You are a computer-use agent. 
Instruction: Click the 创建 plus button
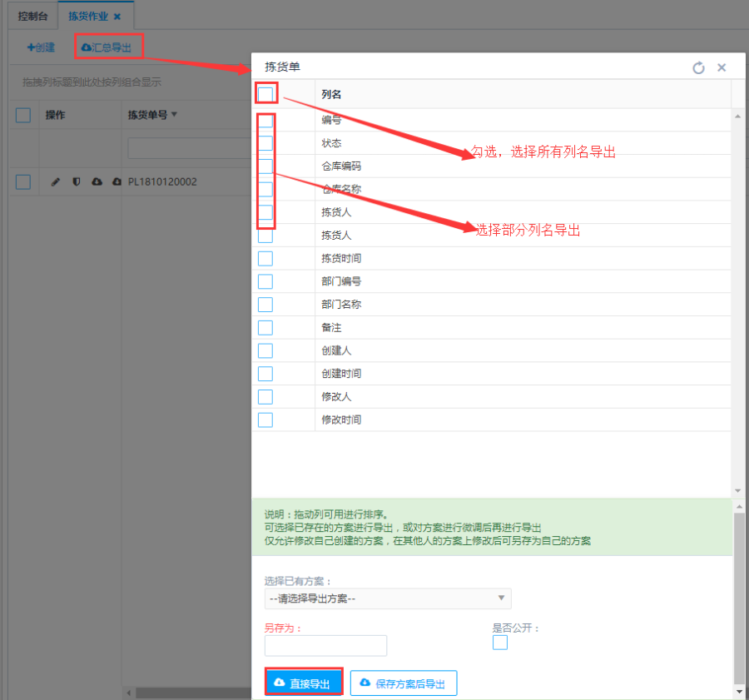point(41,47)
